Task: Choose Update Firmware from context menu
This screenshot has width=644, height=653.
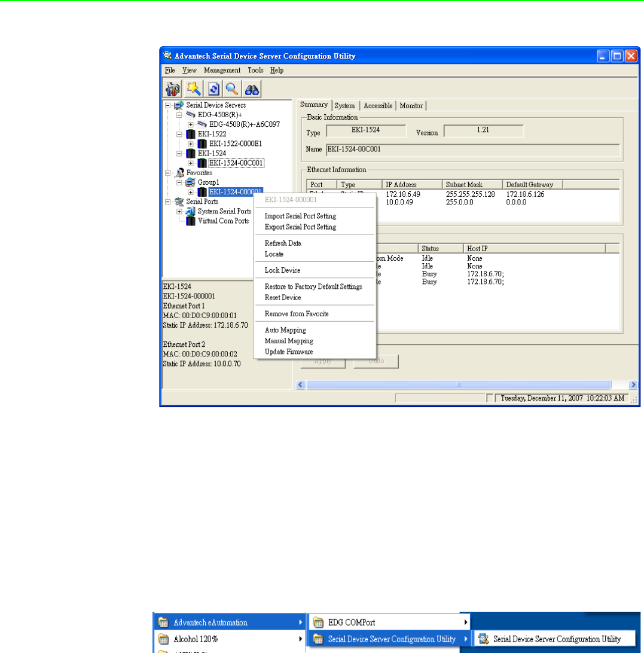Action: click(x=315, y=352)
